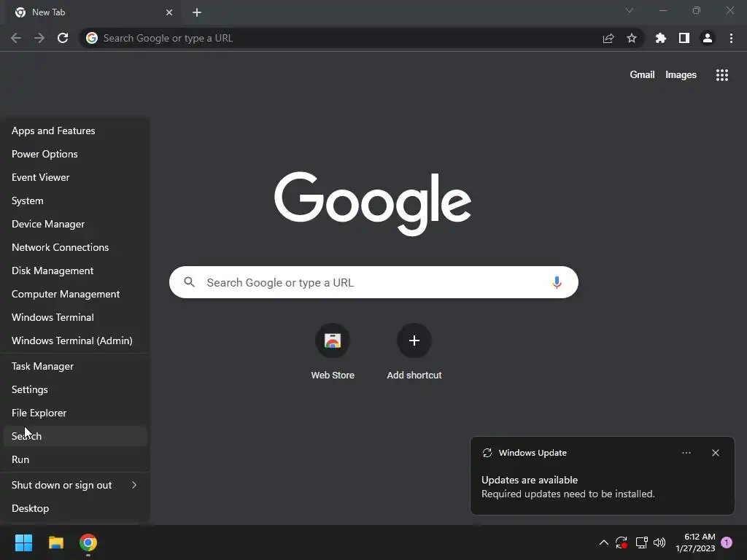
Task: Open the volume speaker icon
Action: tap(659, 542)
